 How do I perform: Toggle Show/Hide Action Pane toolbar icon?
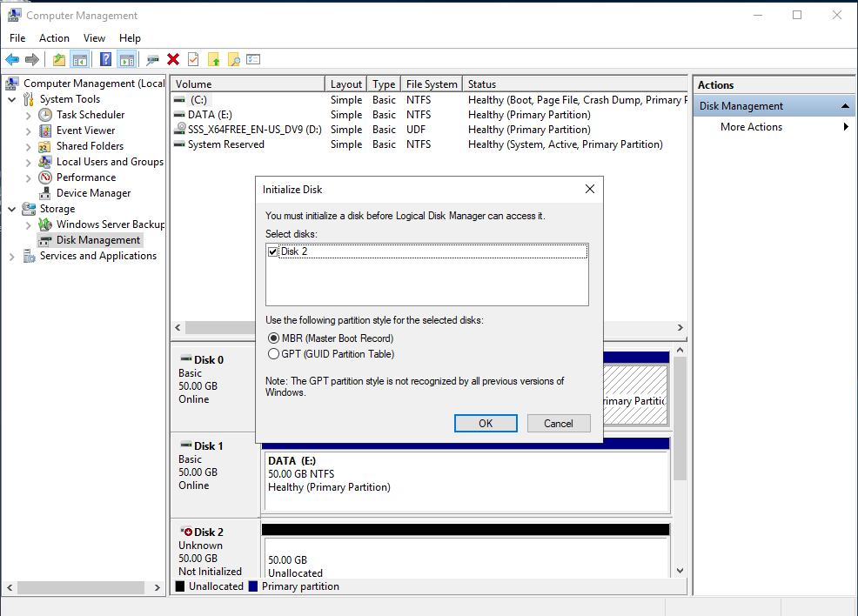pyautogui.click(x=127, y=60)
